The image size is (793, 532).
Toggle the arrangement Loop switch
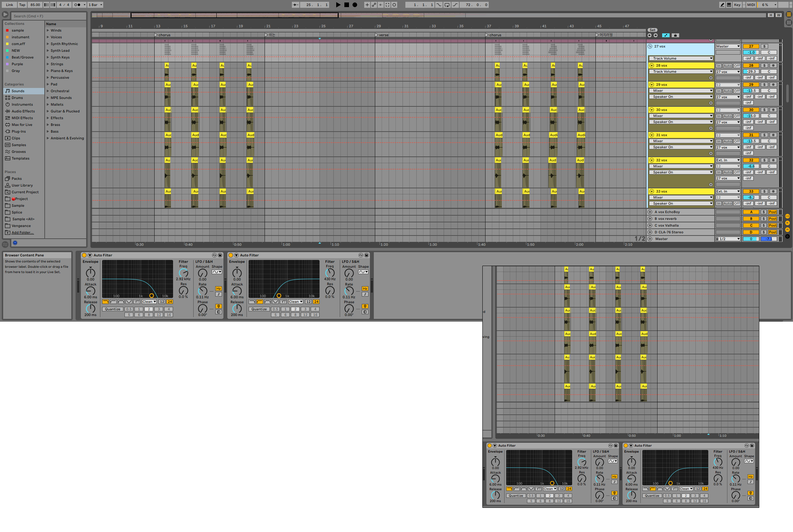point(447,5)
